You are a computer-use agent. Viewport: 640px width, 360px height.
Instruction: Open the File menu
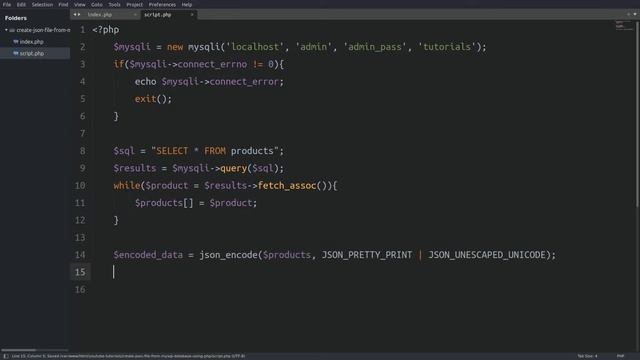coord(7,4)
